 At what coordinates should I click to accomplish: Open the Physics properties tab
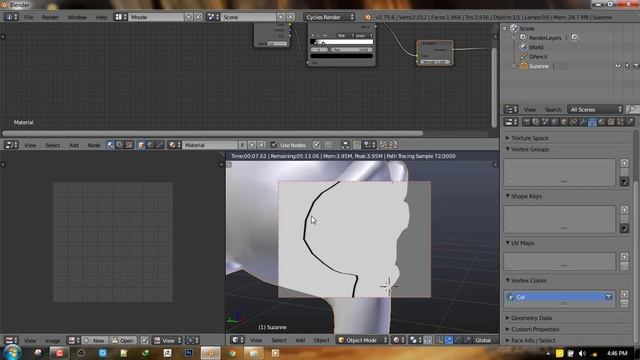coord(629,122)
